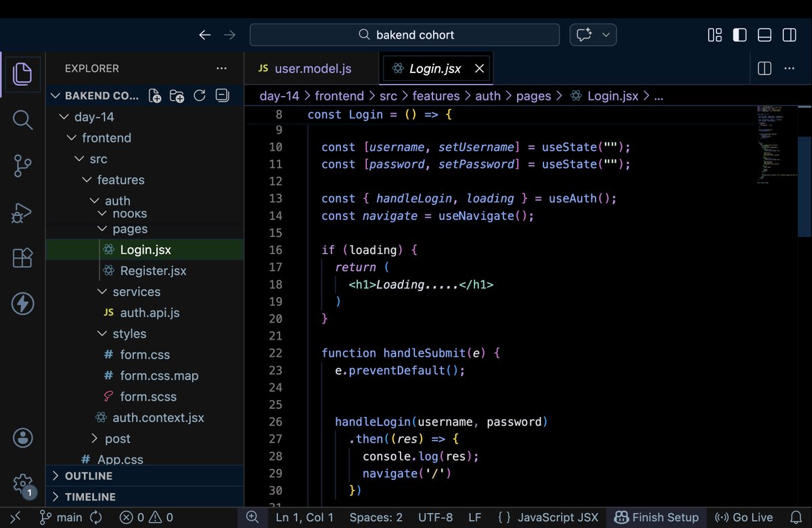Refresh the Explorer file tree
Viewport: 812px width, 528px height.
pyautogui.click(x=200, y=95)
